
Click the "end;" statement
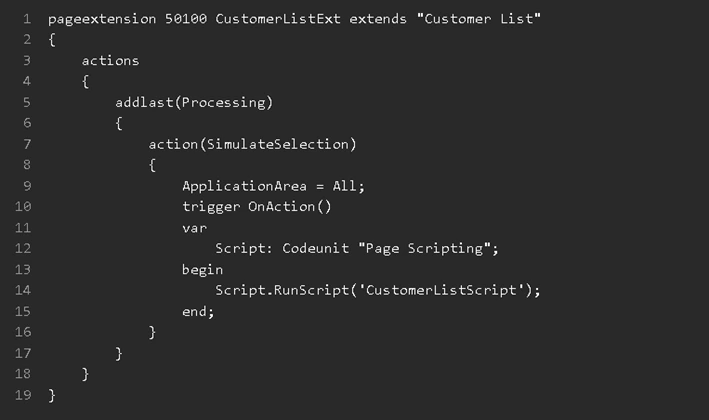(x=198, y=311)
